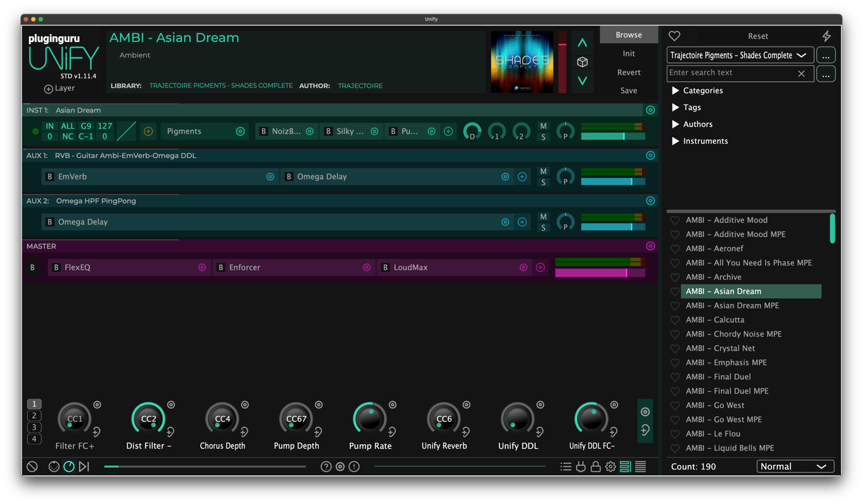
Task: Click the Save button
Action: click(628, 91)
